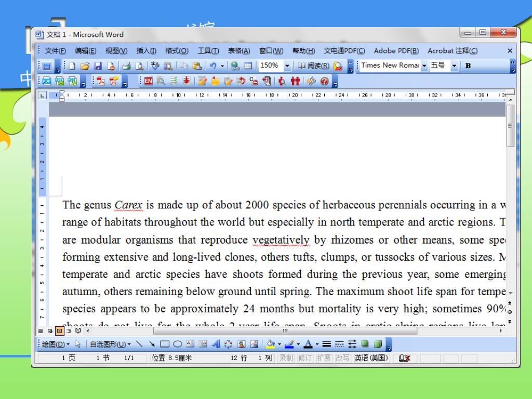The image size is (532, 399).
Task: Open the 格式(O) menu
Action: [177, 51]
